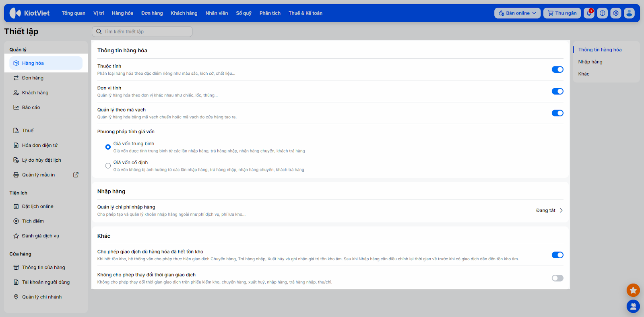The height and width of the screenshot is (317, 644).
Task: Click the Quản lý chi nhánh pin icon
Action: pyautogui.click(x=16, y=297)
